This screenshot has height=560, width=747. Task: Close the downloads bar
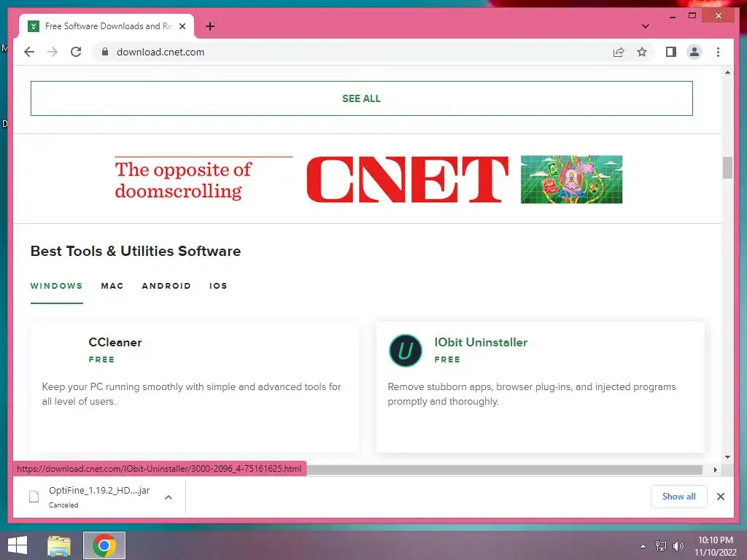pyautogui.click(x=720, y=497)
